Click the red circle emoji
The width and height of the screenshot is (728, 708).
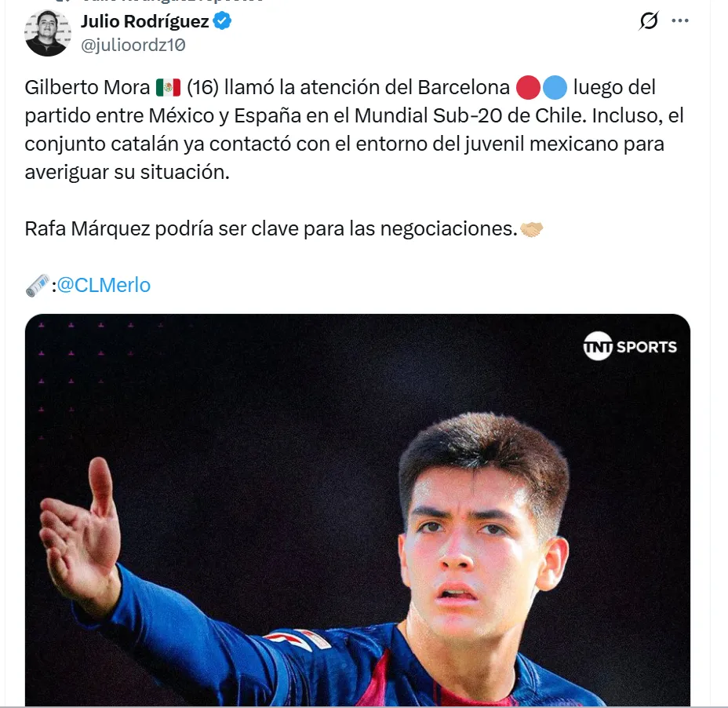pyautogui.click(x=528, y=87)
